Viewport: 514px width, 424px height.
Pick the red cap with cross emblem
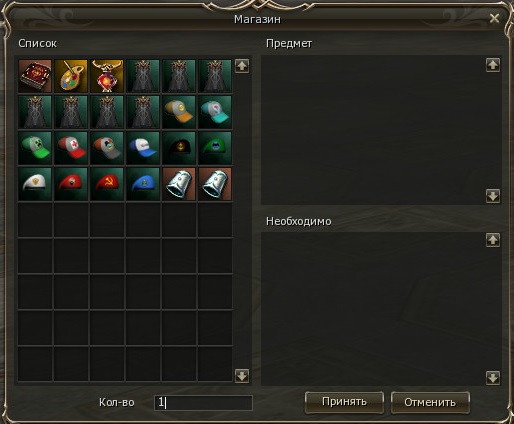tap(71, 148)
